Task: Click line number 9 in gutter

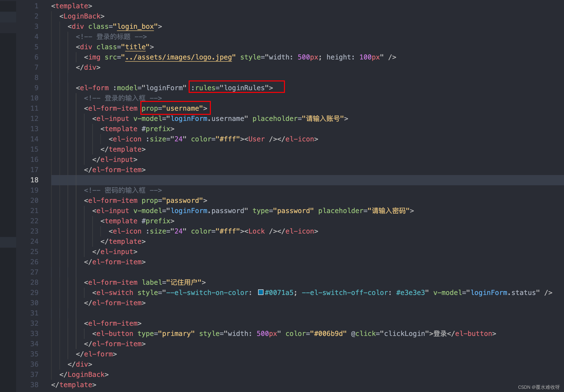Action: pos(36,88)
